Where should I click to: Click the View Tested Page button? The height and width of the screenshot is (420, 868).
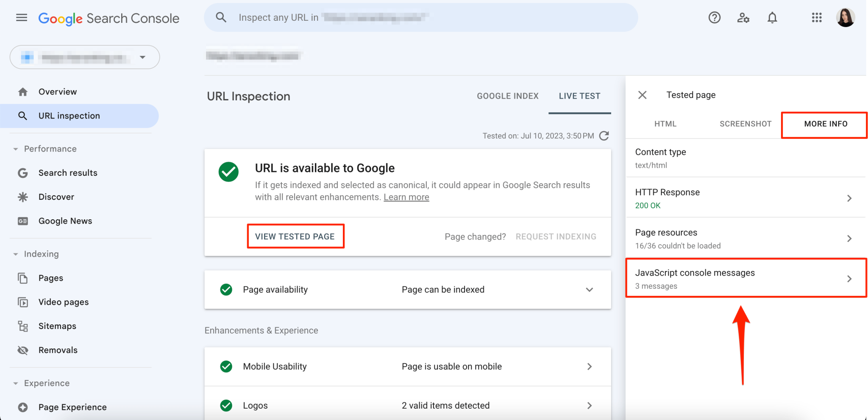(x=295, y=236)
